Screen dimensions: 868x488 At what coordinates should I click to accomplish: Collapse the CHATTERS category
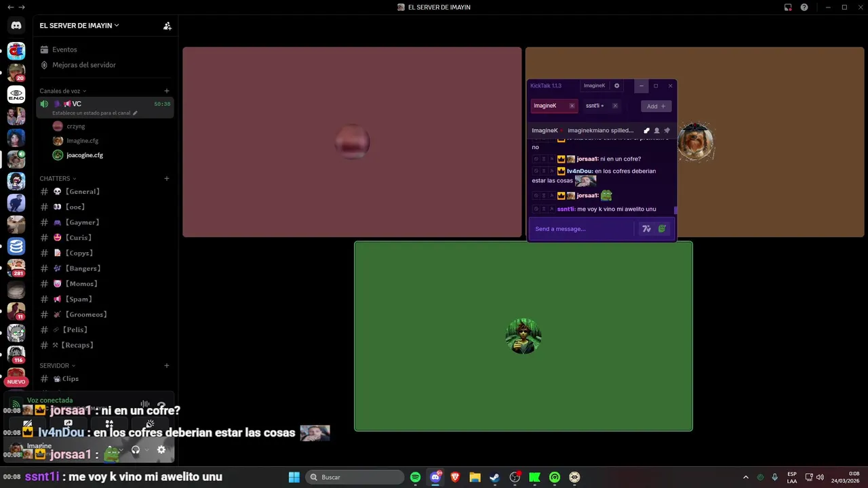click(x=58, y=178)
